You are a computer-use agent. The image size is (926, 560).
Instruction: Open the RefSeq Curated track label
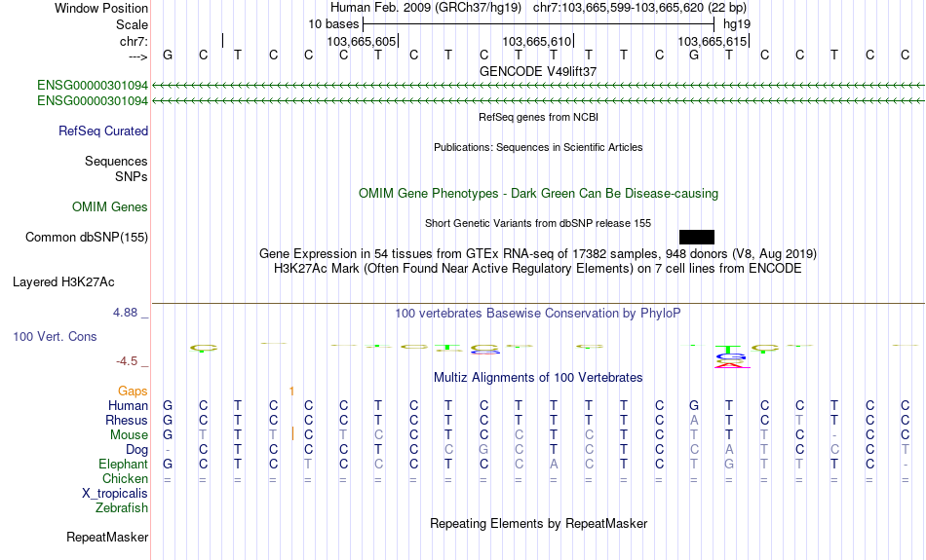(103, 131)
